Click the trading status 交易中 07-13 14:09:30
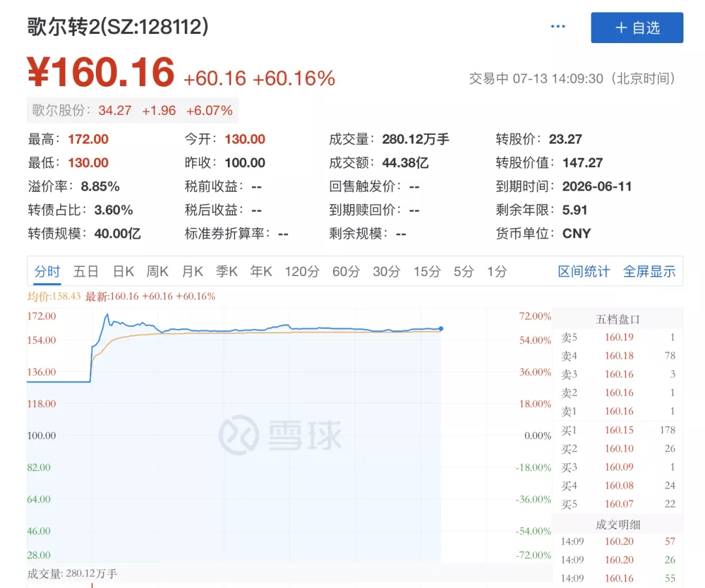Viewport: 705px width, 588px height. [x=572, y=79]
